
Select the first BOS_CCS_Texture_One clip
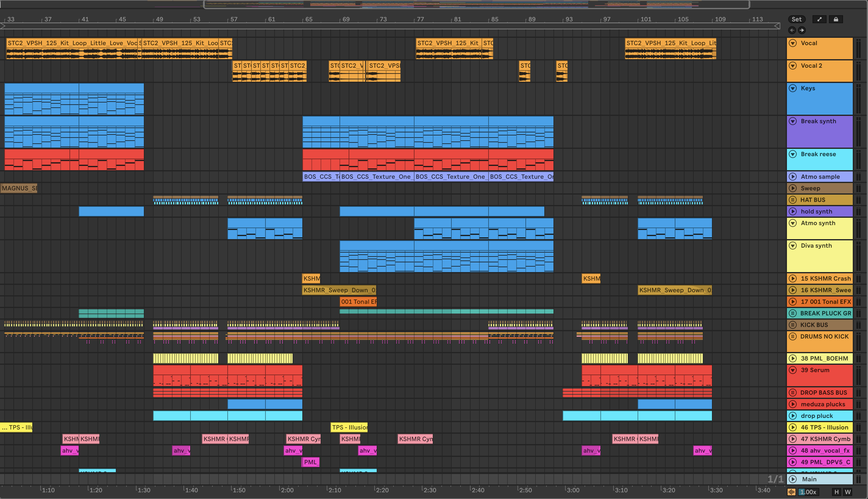(x=321, y=177)
